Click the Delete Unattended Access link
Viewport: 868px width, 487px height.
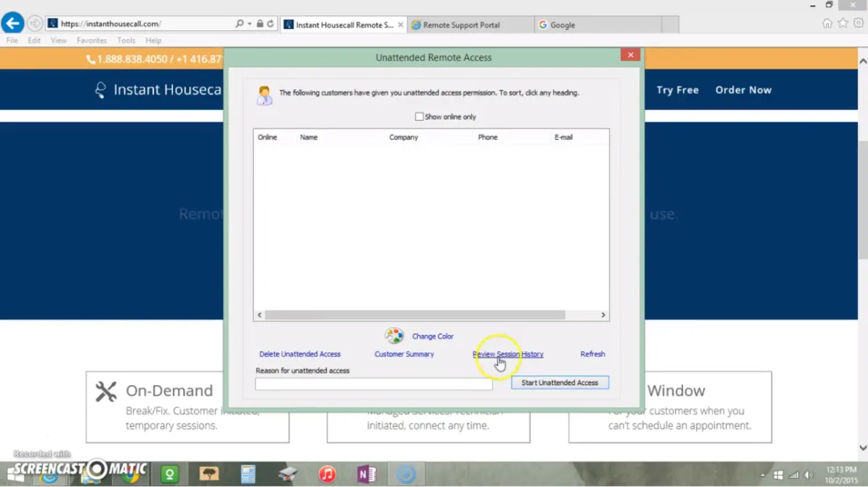(300, 354)
